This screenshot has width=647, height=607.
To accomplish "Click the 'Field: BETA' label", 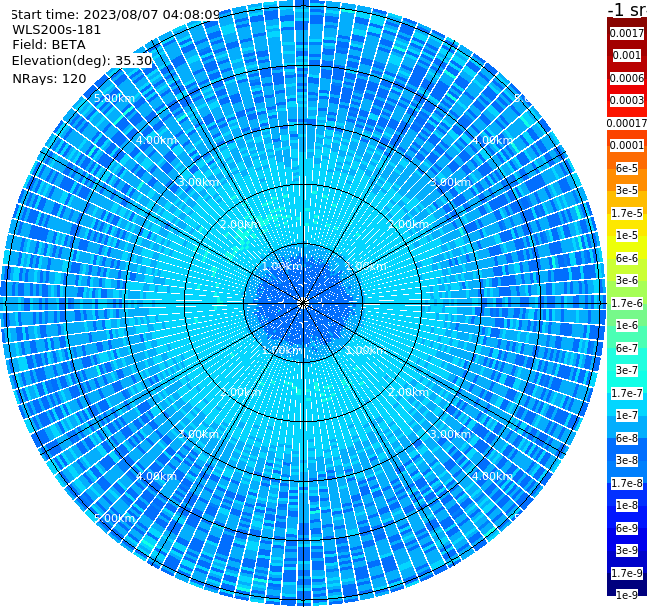I will coord(49,45).
